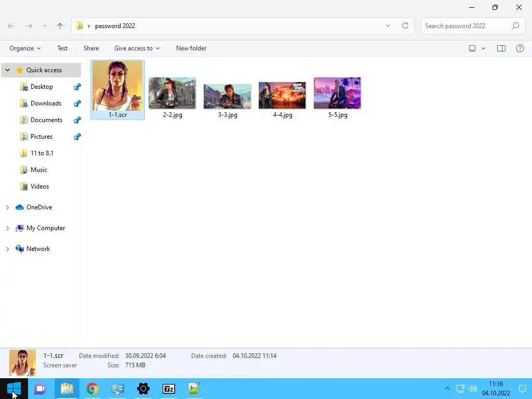532x399 pixels.
Task: Select My Computer in navigation pane
Action: coord(46,228)
